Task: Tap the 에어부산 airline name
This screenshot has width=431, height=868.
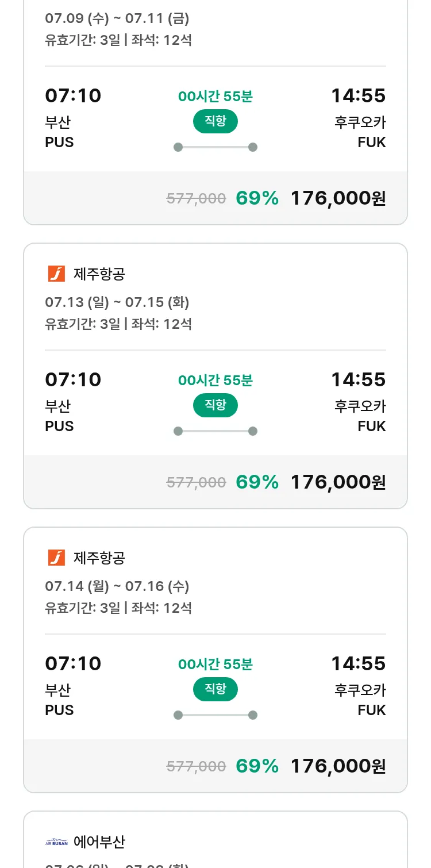Action: [x=99, y=842]
